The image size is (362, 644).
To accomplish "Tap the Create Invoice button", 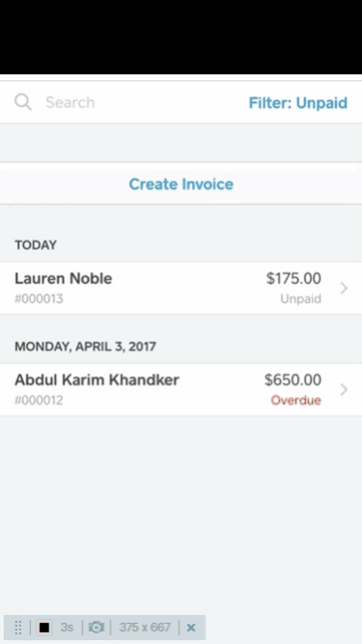I will (x=181, y=184).
